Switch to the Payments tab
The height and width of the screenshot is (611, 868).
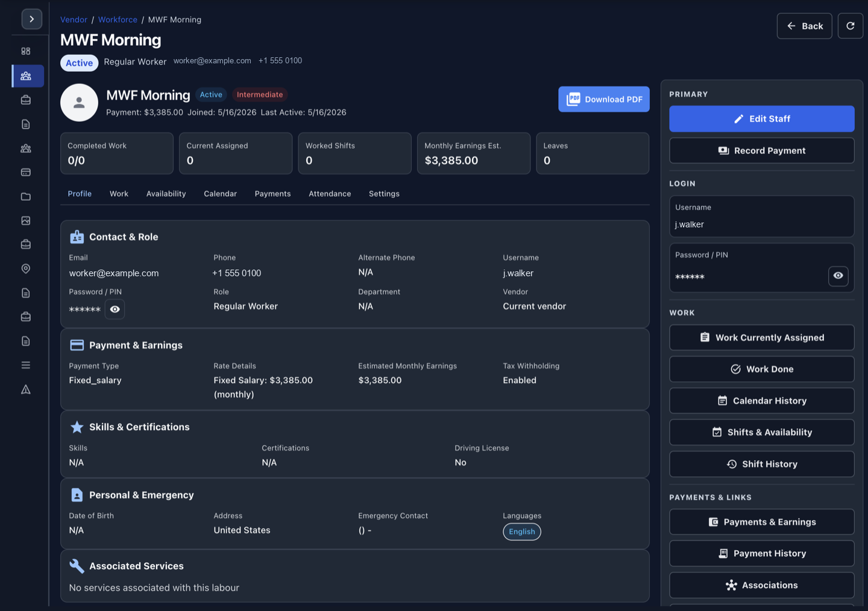click(x=272, y=194)
